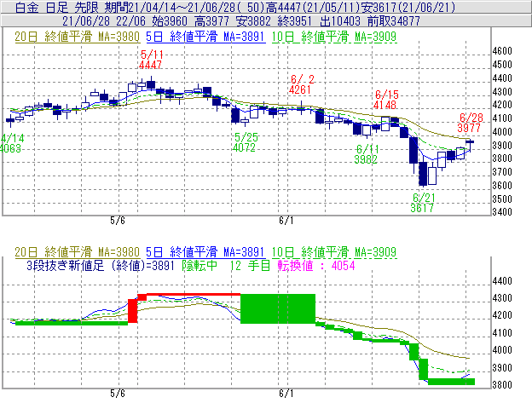This screenshot has height=403, width=532.
Task: Click the 転換値 : 4054 text
Action: (x=316, y=266)
